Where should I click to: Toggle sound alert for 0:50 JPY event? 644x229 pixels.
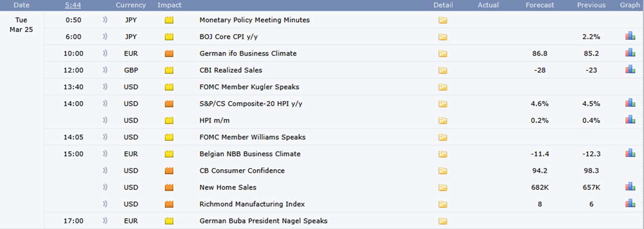105,20
